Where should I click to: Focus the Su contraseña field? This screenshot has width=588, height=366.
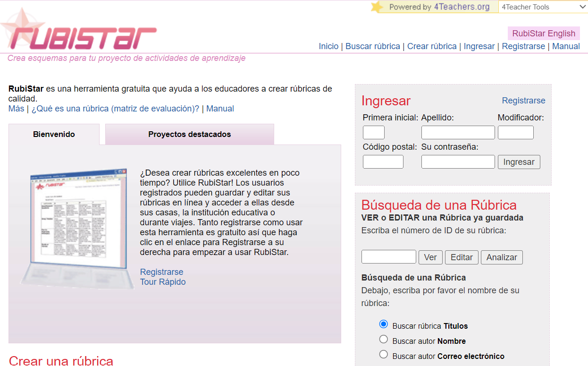[x=458, y=162]
